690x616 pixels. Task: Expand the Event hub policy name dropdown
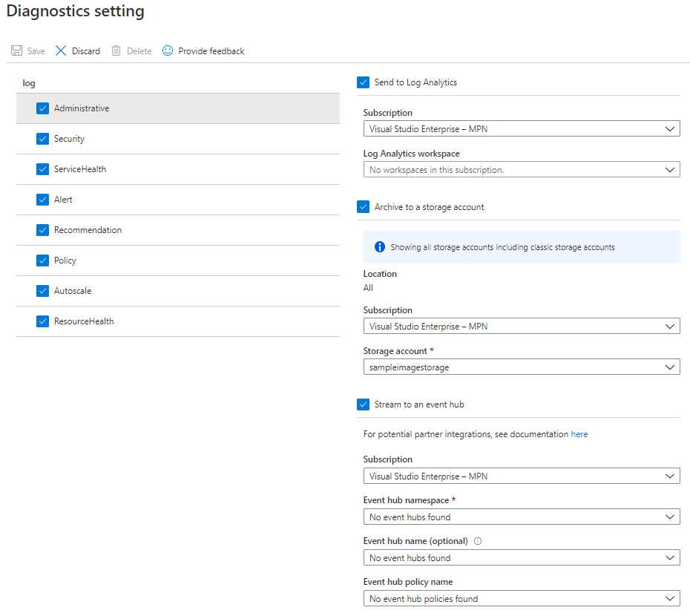[x=521, y=599]
